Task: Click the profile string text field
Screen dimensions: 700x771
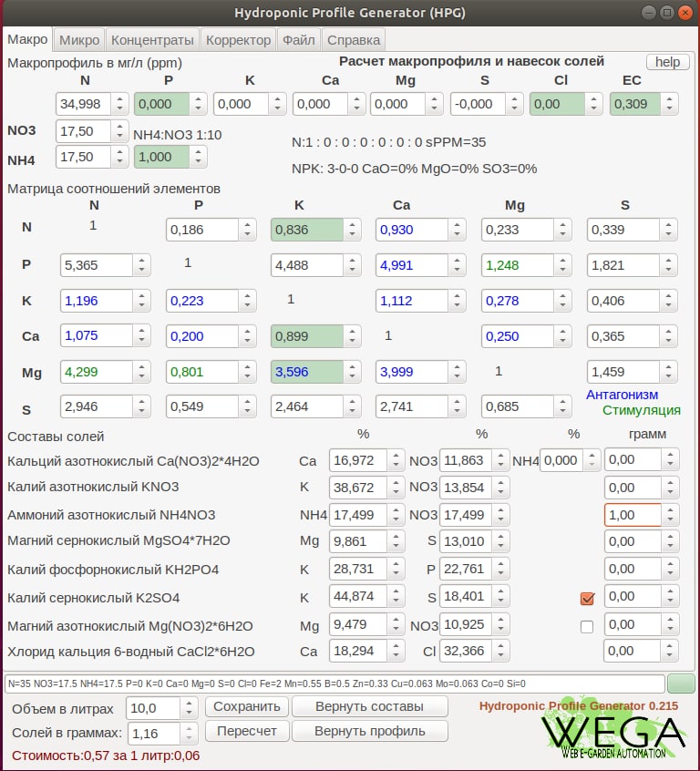Action: click(x=335, y=684)
